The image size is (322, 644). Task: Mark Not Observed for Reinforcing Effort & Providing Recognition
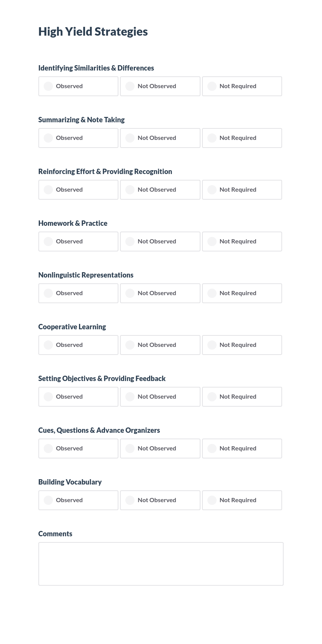pos(160,190)
